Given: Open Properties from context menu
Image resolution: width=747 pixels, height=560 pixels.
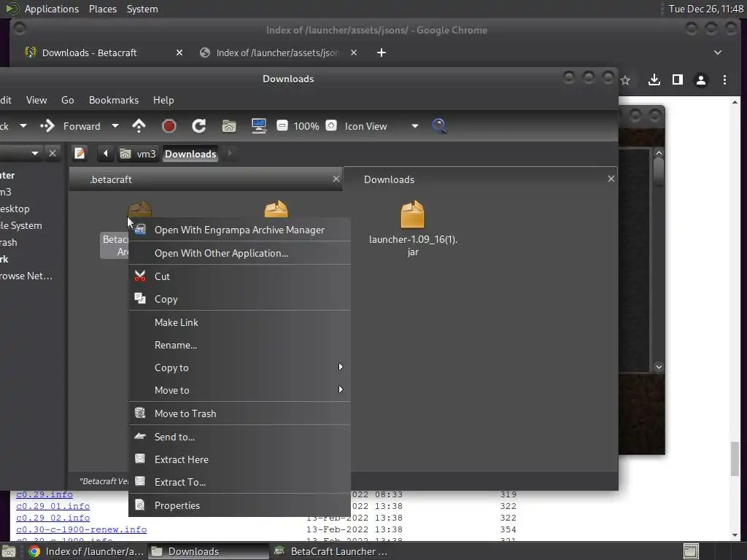Looking at the screenshot, I should click(239, 505).
